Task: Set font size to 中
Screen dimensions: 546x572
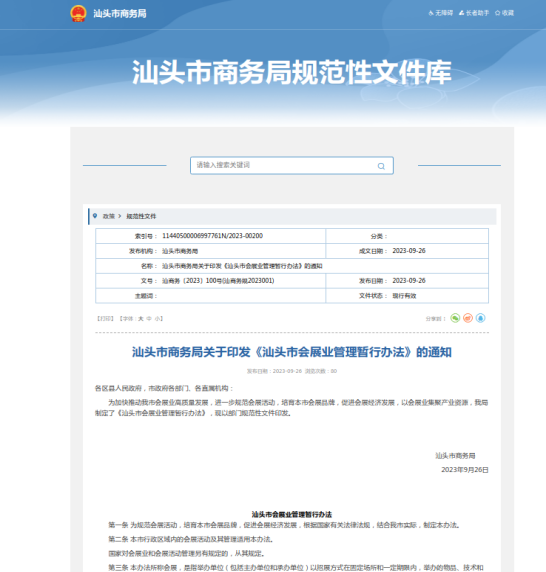Action: 149,318
